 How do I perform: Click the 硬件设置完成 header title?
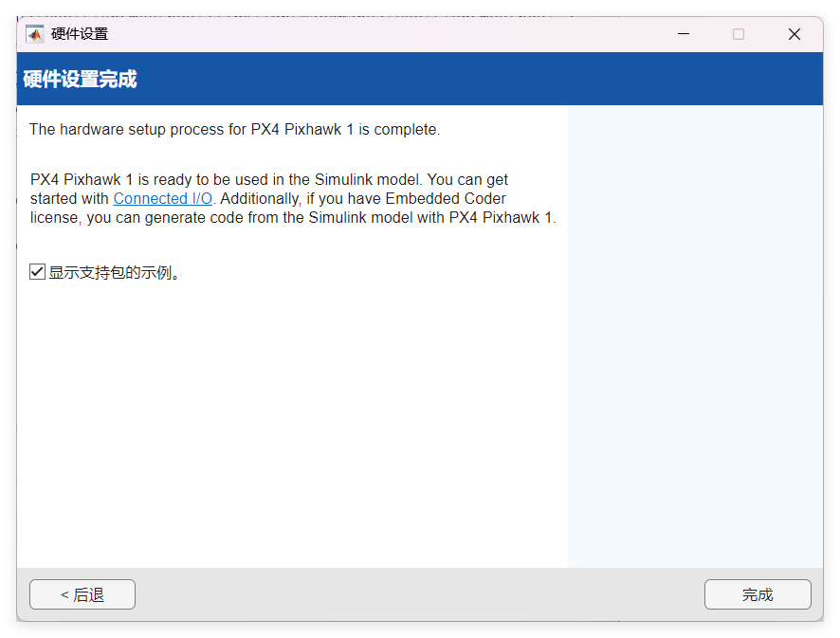coord(80,79)
